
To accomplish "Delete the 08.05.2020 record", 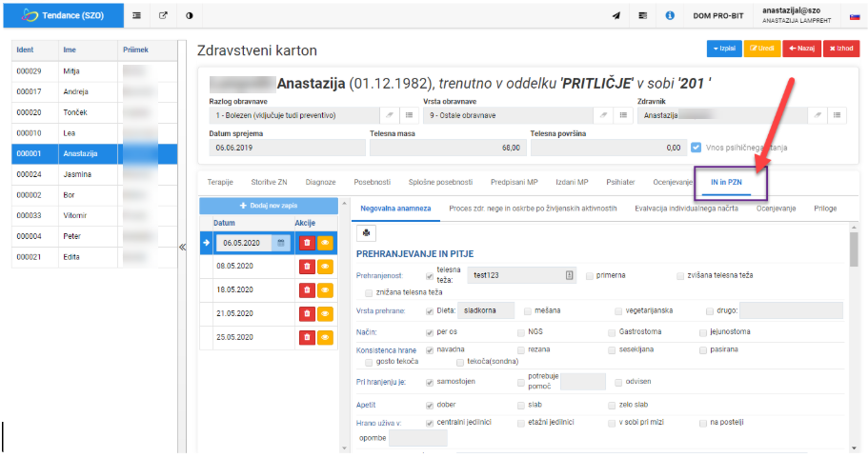I will point(307,266).
